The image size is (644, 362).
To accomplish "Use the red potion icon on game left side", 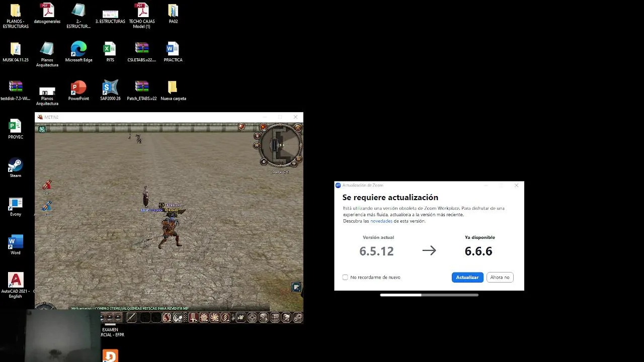I will click(x=46, y=185).
